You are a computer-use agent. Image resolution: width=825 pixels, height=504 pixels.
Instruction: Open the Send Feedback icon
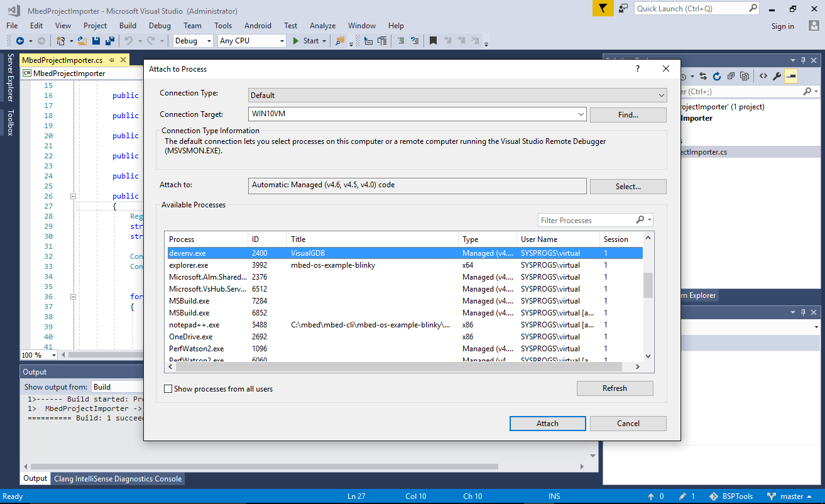tap(623, 8)
